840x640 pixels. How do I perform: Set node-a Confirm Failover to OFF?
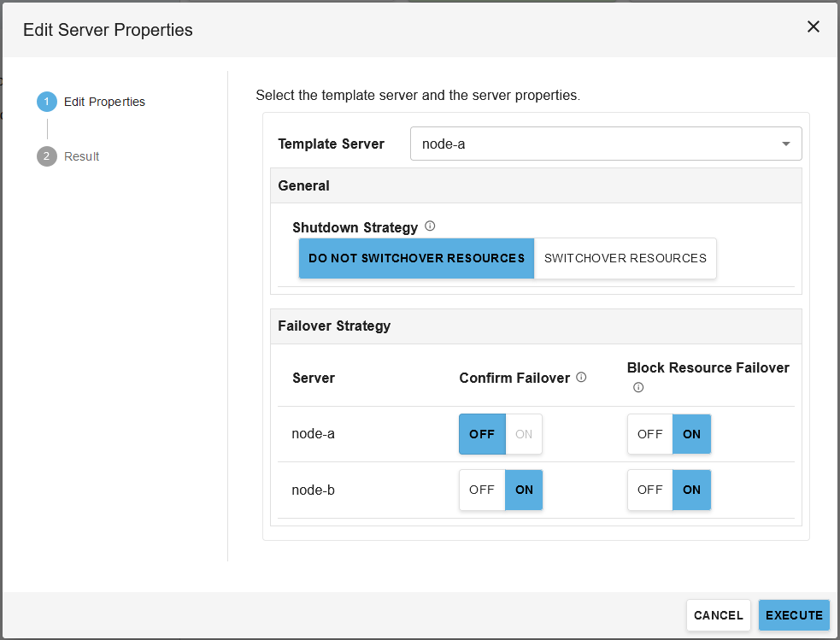click(482, 434)
